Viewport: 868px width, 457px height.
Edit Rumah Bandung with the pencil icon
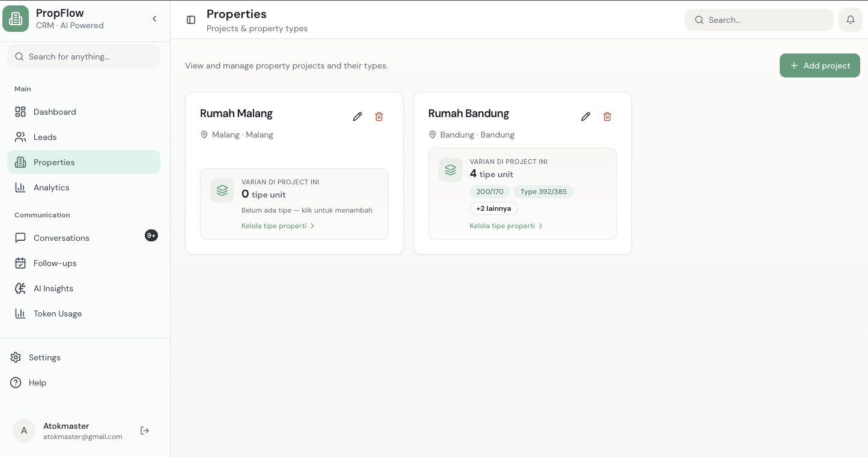pos(586,117)
